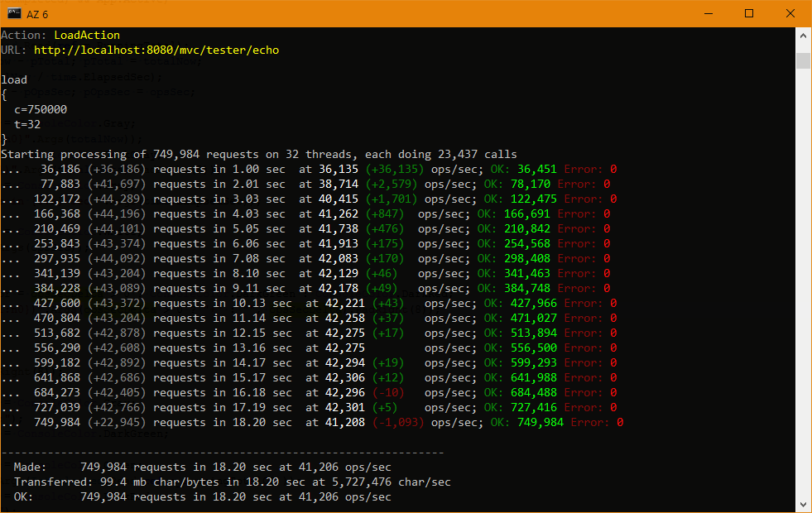Click the green (+1,701) ops delta

click(392, 199)
